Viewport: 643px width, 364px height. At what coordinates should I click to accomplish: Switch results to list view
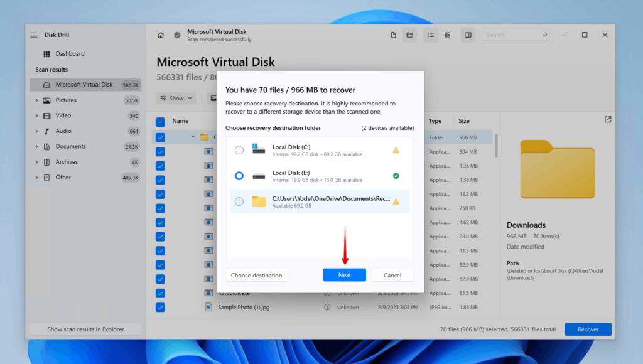coord(431,35)
